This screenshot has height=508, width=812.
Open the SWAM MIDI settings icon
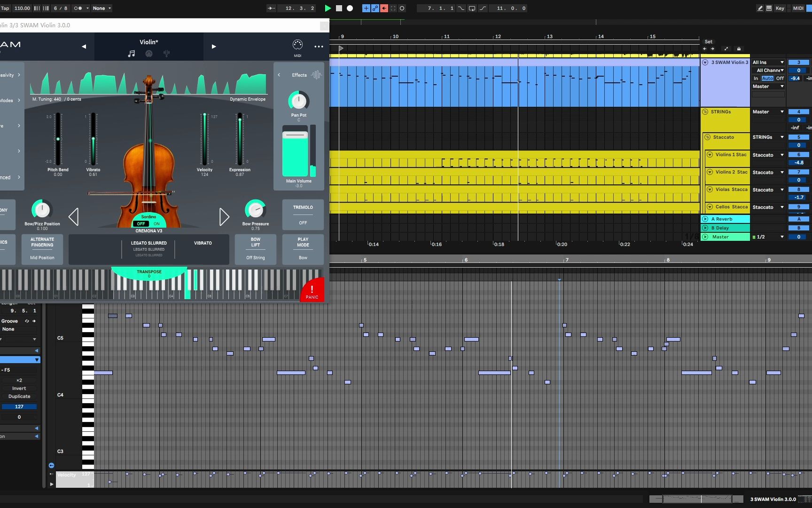coord(297,46)
